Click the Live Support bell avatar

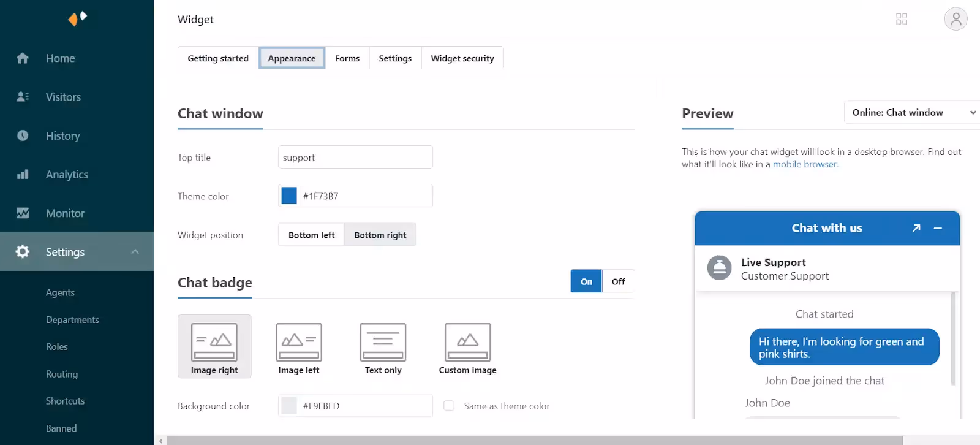coord(719,268)
